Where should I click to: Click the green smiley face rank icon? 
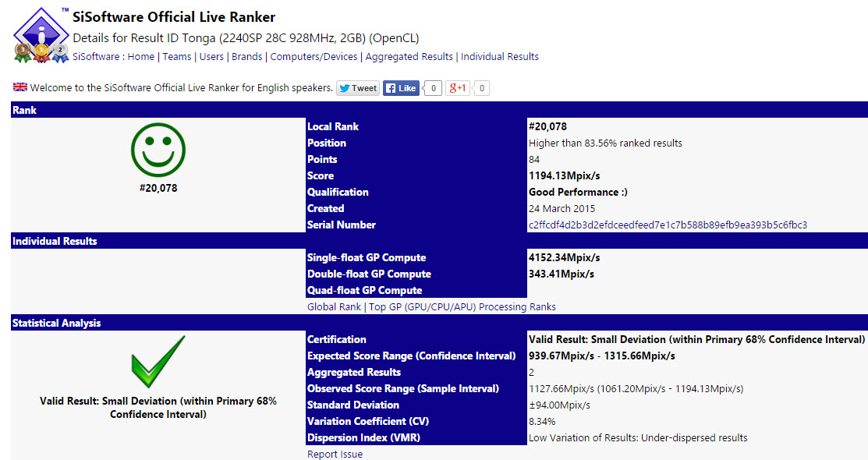coord(158,150)
